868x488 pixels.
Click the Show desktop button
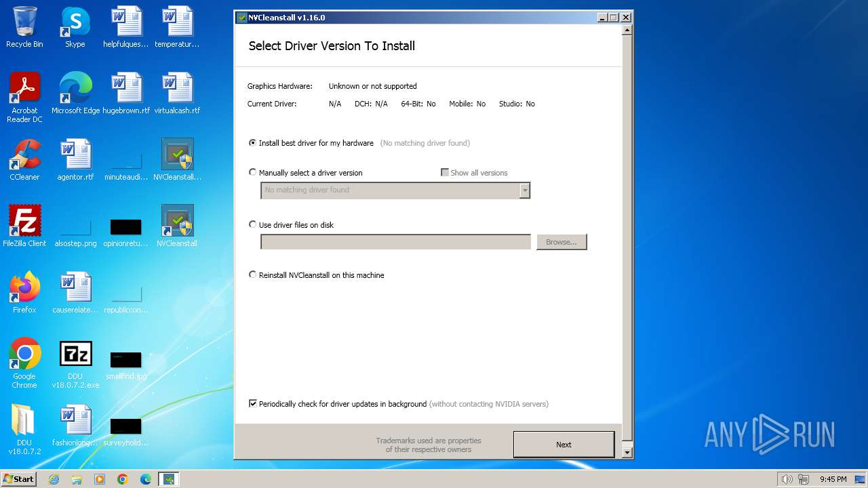tap(860, 479)
